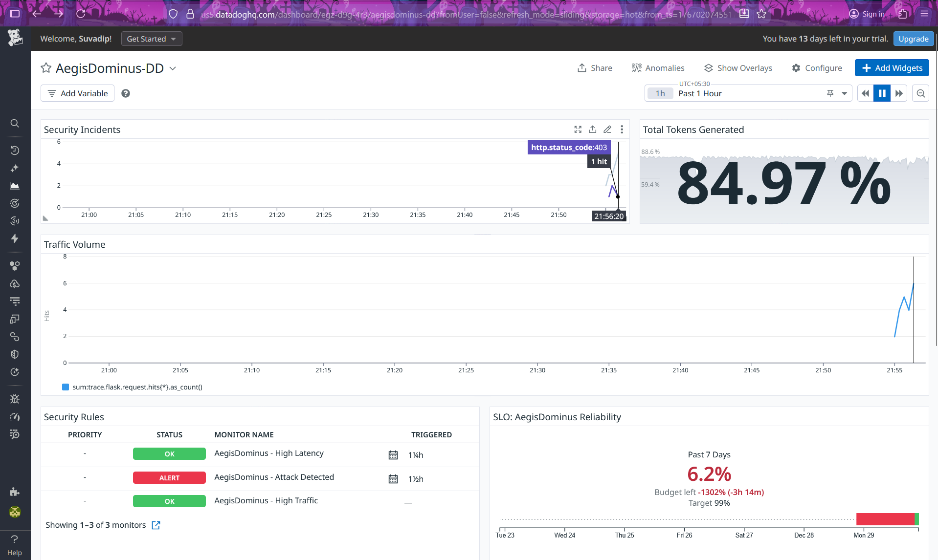Toggle the flask.request.hits legend series
The height and width of the screenshot is (560, 938).
tap(133, 387)
